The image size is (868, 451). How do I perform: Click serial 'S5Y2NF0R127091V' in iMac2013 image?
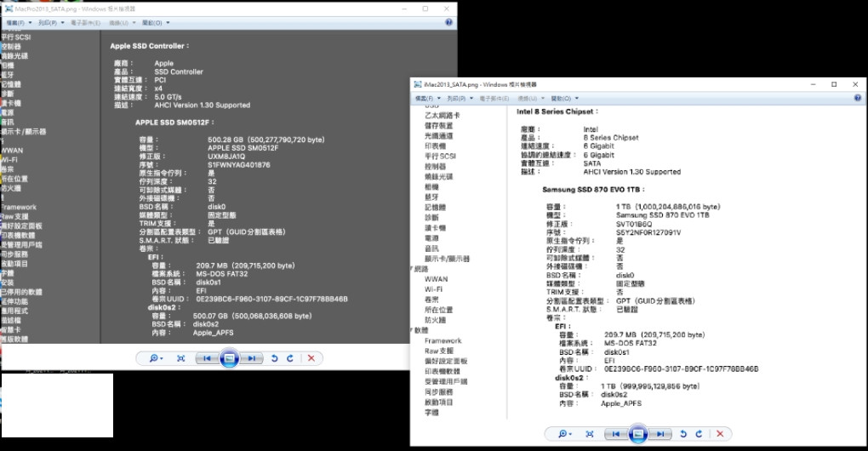[x=648, y=232]
